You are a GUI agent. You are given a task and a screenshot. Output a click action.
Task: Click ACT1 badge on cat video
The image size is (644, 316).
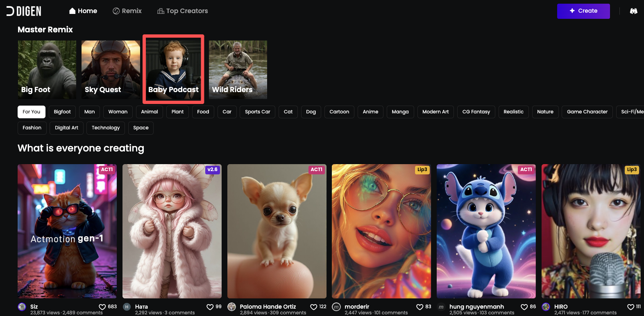107,169
